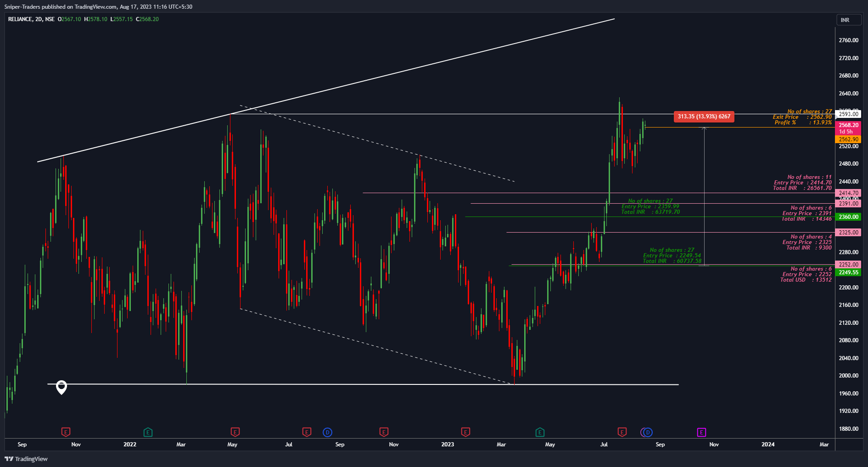Image resolution: width=868 pixels, height=467 pixels.
Task: Click the C2568.20 close value in header
Action: click(x=147, y=19)
